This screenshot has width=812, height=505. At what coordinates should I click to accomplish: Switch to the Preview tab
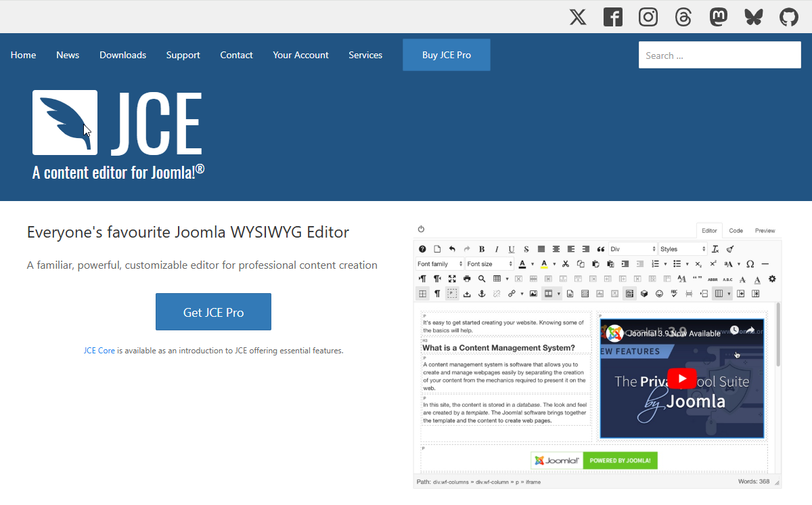765,231
